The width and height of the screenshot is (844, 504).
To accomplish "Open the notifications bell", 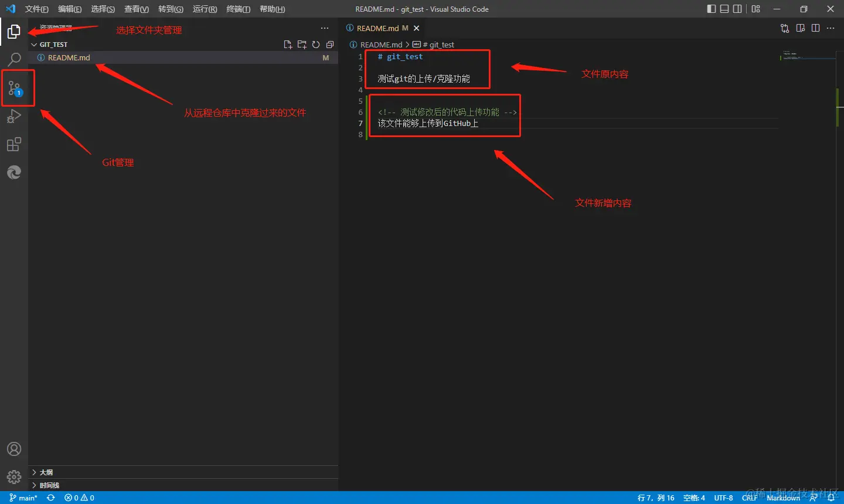I will point(831,498).
